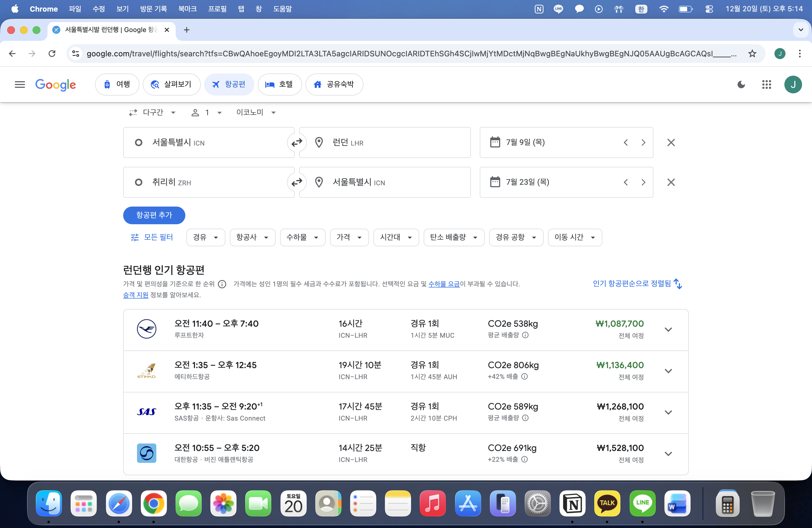Click the 항공편 추가 button

[x=154, y=215]
